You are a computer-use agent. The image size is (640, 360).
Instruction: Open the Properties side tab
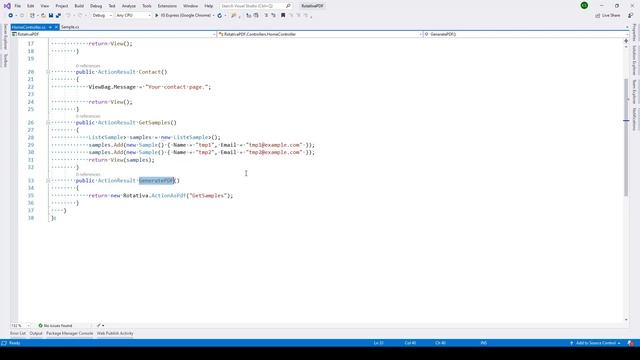pyautogui.click(x=634, y=33)
